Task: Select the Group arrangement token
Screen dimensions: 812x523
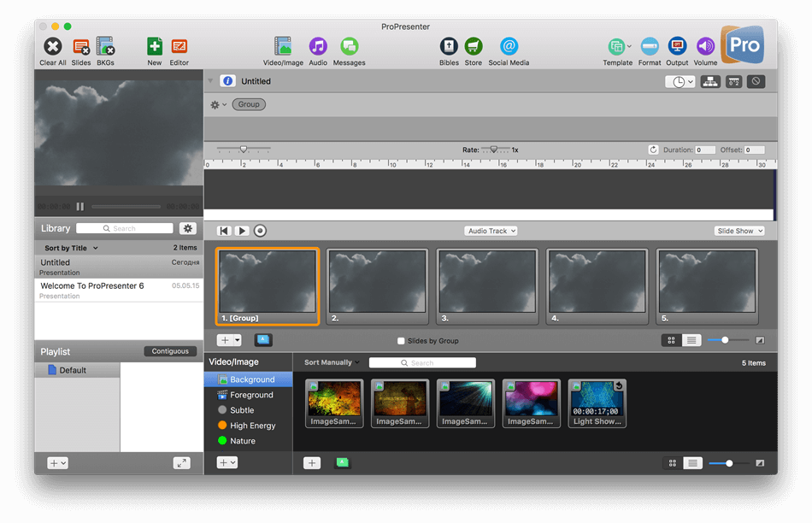Action: (249, 104)
